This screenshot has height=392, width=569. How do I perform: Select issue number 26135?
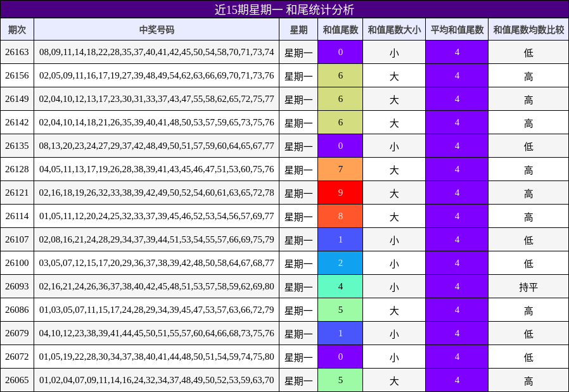coord(17,146)
